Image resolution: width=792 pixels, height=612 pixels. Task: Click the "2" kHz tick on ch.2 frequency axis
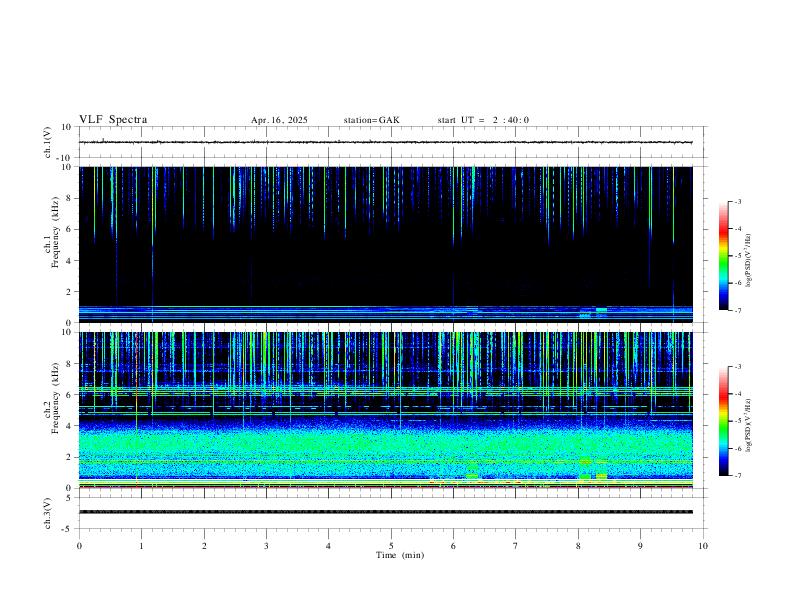point(69,457)
